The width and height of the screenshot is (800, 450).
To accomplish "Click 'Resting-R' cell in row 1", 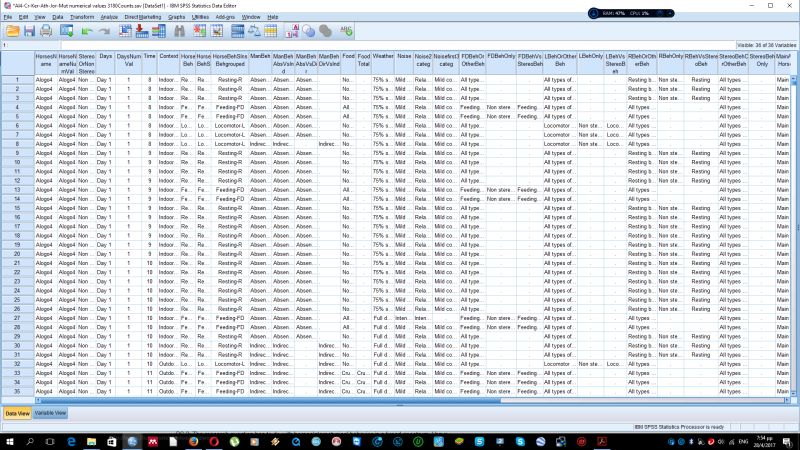I will (x=230, y=80).
